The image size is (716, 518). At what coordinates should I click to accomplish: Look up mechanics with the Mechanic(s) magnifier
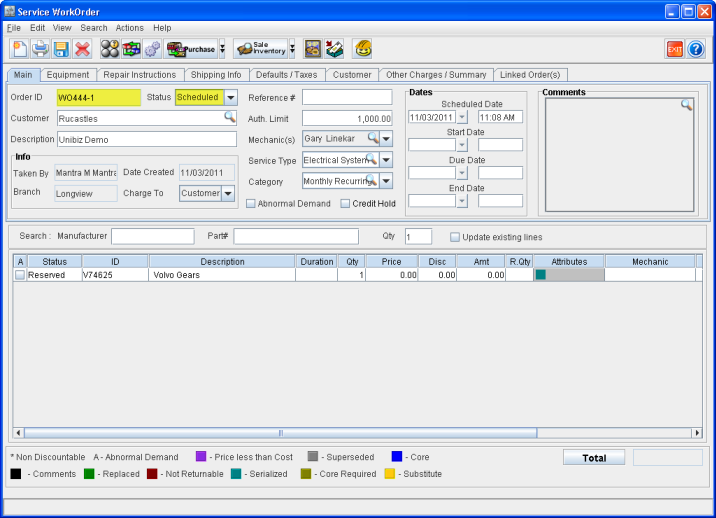[373, 137]
